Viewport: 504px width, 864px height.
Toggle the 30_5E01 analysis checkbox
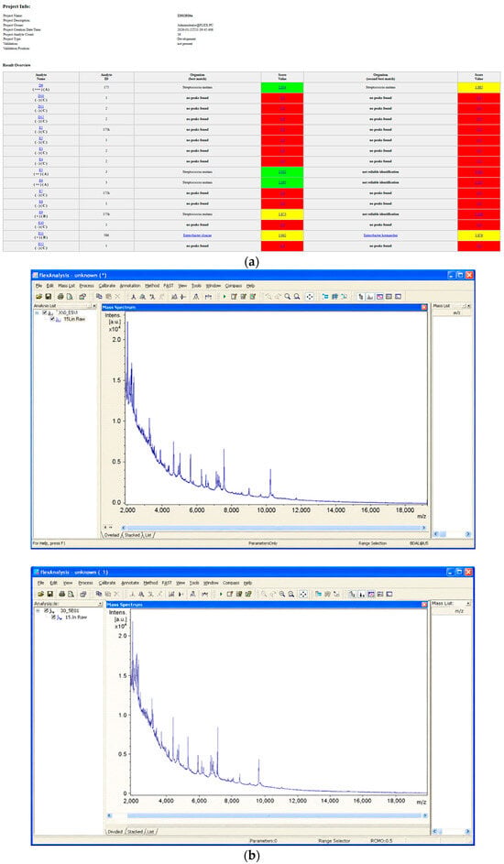click(46, 611)
